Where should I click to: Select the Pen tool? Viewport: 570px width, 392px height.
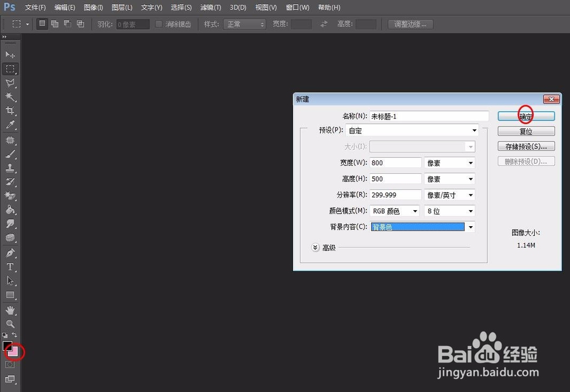coord(10,254)
